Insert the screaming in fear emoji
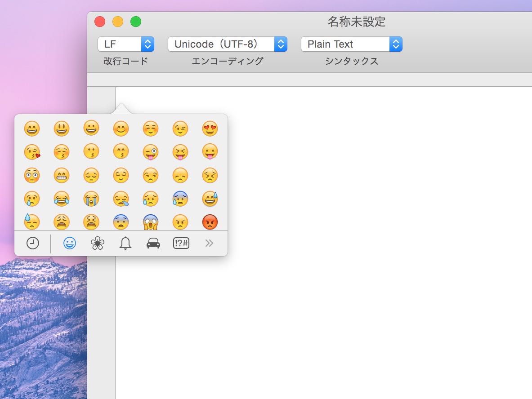 tap(150, 222)
